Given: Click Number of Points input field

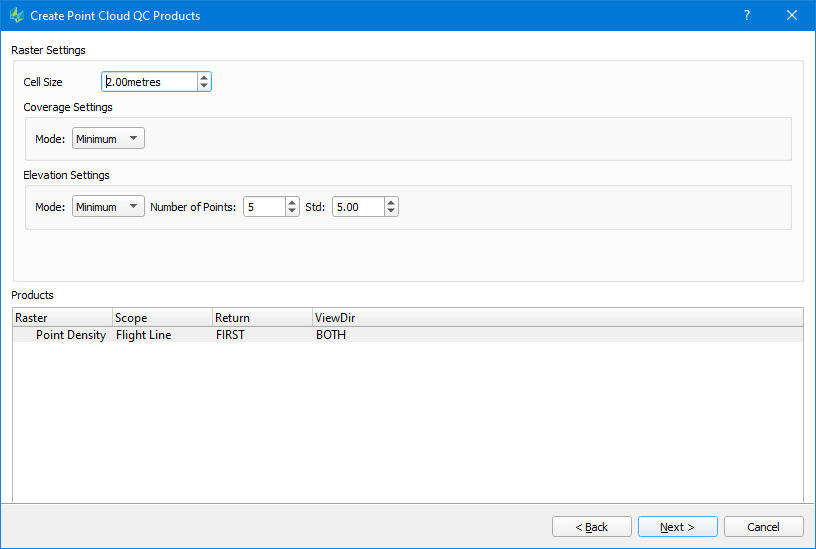Looking at the screenshot, I should 263,207.
